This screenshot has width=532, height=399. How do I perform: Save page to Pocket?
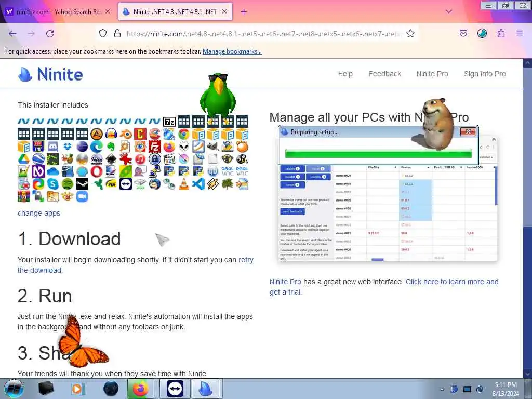[463, 33]
